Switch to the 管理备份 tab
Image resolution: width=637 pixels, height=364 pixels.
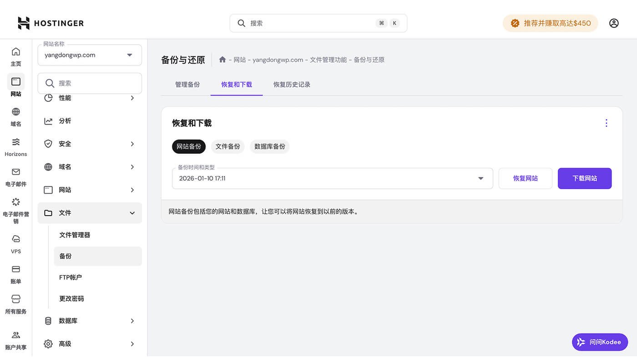pos(187,84)
